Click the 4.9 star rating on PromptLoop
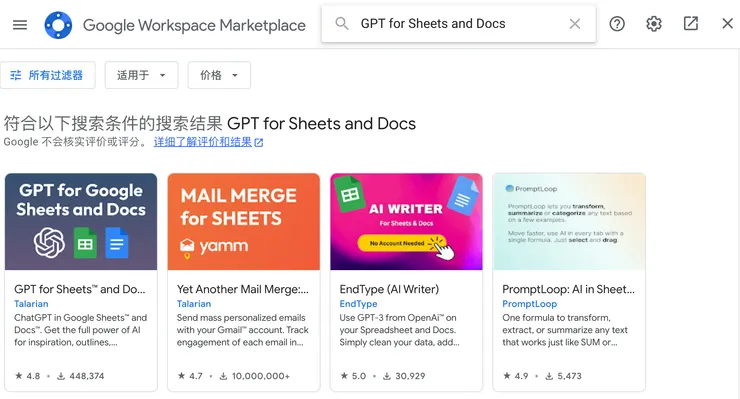 [x=515, y=376]
